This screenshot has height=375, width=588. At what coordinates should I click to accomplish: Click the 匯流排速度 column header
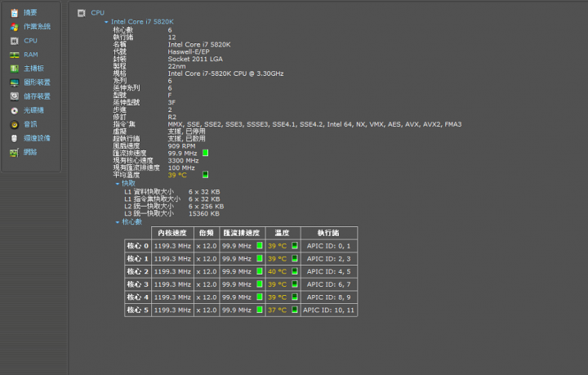pyautogui.click(x=242, y=233)
